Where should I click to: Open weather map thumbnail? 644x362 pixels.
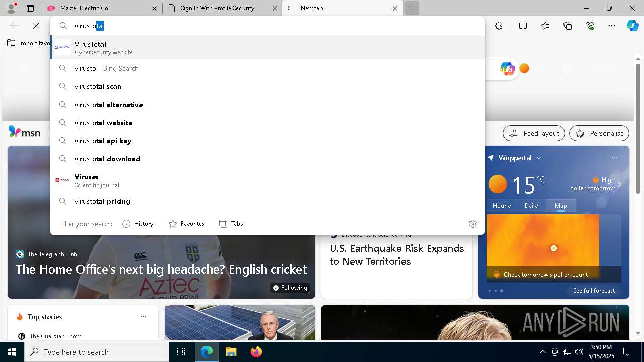554,247
